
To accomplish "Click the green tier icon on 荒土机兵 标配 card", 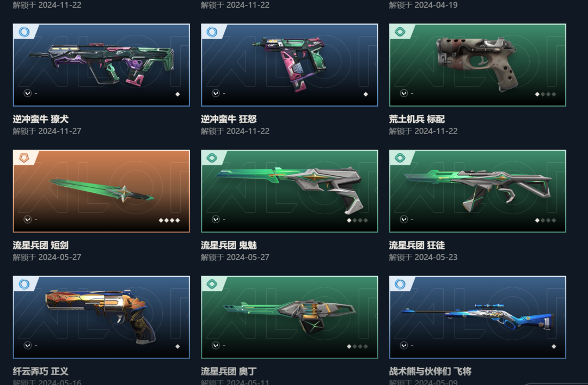I will (400, 32).
